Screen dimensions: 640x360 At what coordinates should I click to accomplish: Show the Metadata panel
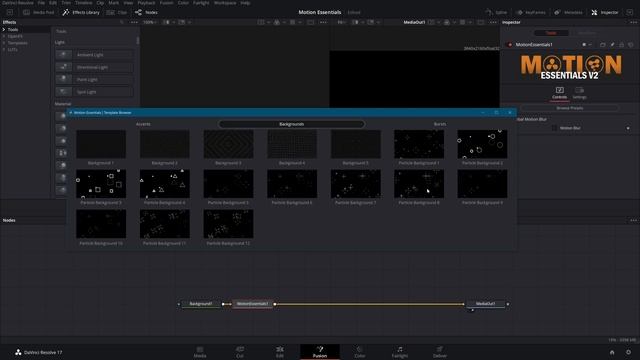pyautogui.click(x=568, y=12)
